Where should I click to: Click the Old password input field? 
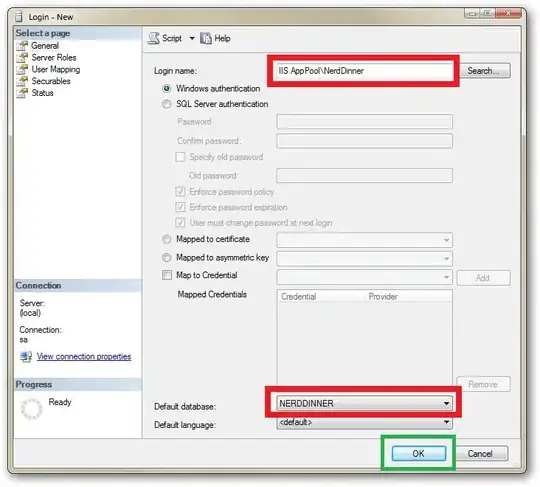click(x=364, y=176)
